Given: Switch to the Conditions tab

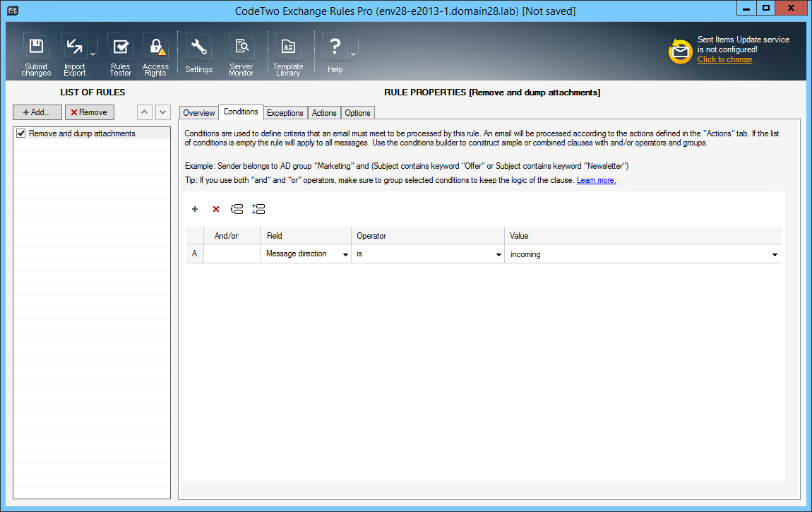Looking at the screenshot, I should click(241, 112).
